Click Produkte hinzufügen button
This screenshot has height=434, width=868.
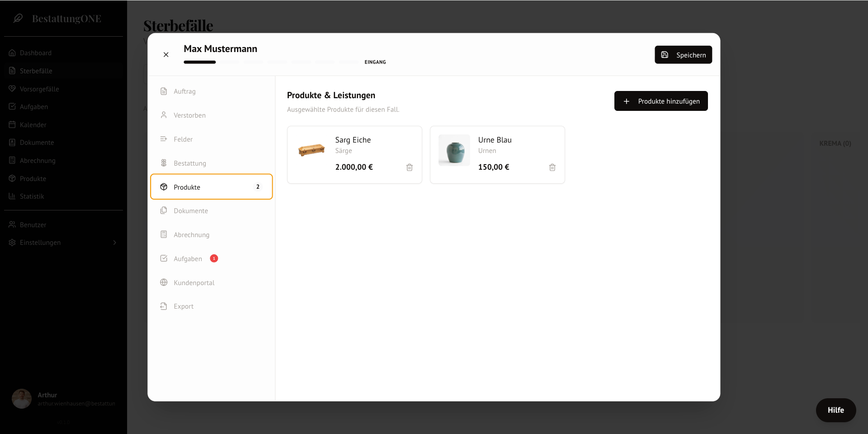point(661,101)
